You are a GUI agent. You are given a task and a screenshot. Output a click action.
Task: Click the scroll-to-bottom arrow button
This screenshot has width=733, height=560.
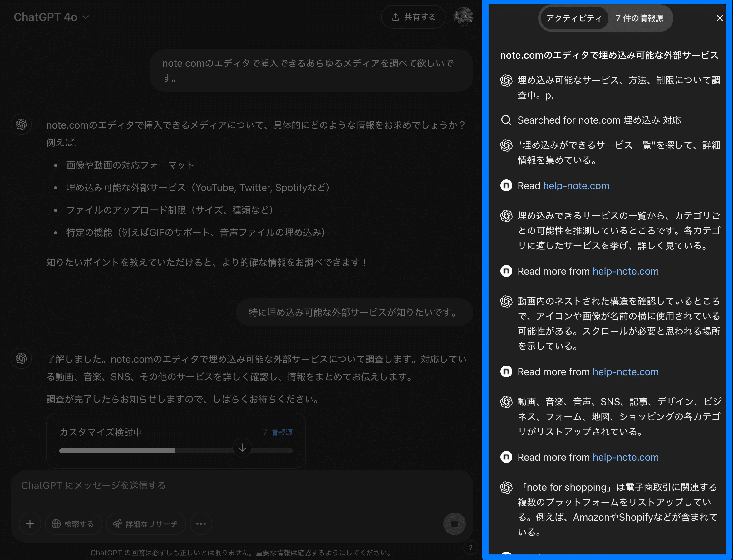point(242,448)
